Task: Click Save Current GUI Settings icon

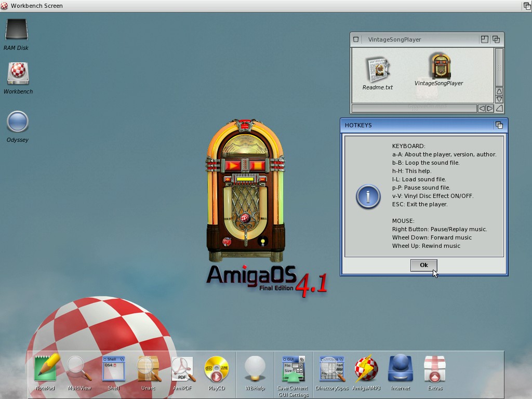Action: pos(292,369)
